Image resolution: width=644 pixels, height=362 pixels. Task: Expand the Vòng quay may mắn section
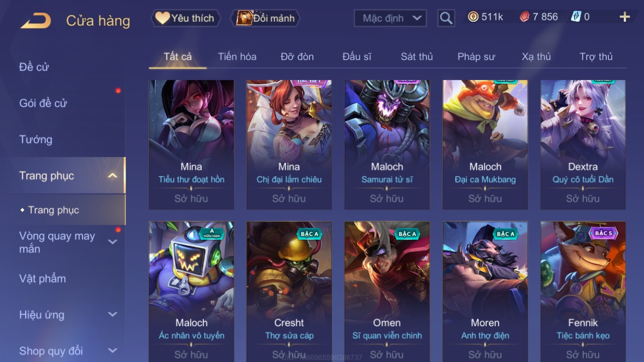point(112,242)
